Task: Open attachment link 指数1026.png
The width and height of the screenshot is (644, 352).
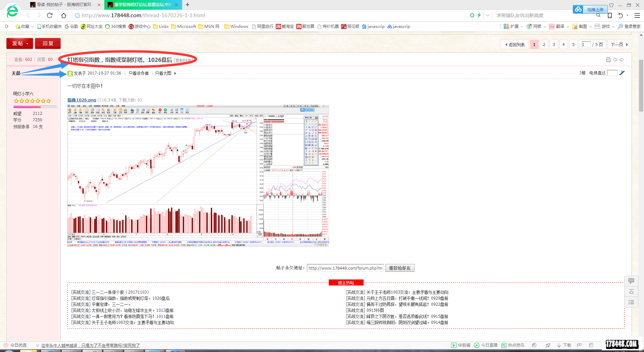Action: pyautogui.click(x=82, y=100)
